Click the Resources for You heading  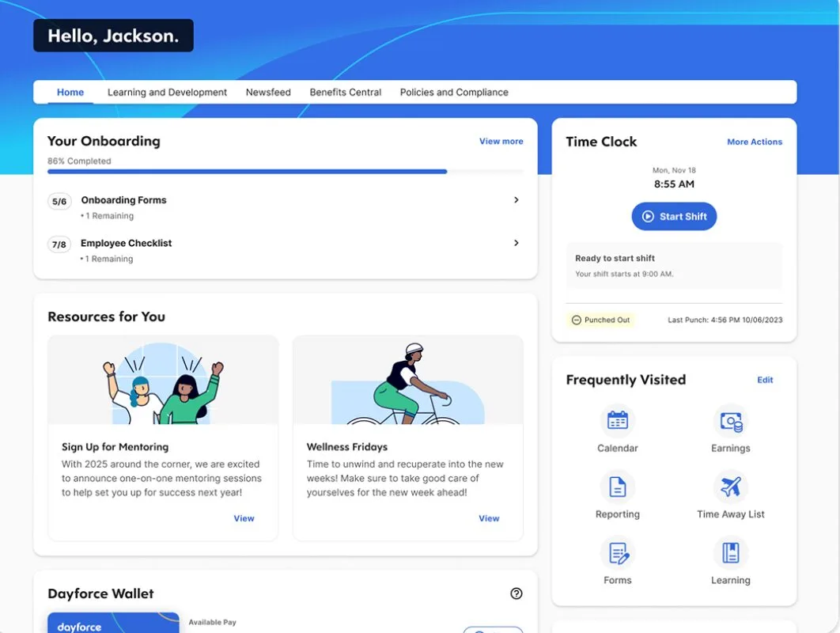107,316
